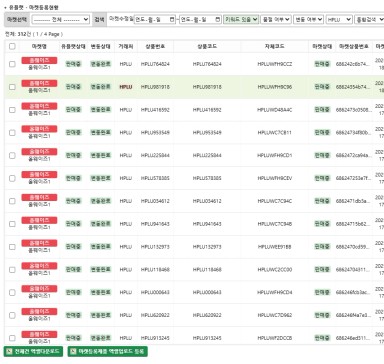
Task: Click the market product number 686242c6b74... cell
Action: (x=352, y=64)
